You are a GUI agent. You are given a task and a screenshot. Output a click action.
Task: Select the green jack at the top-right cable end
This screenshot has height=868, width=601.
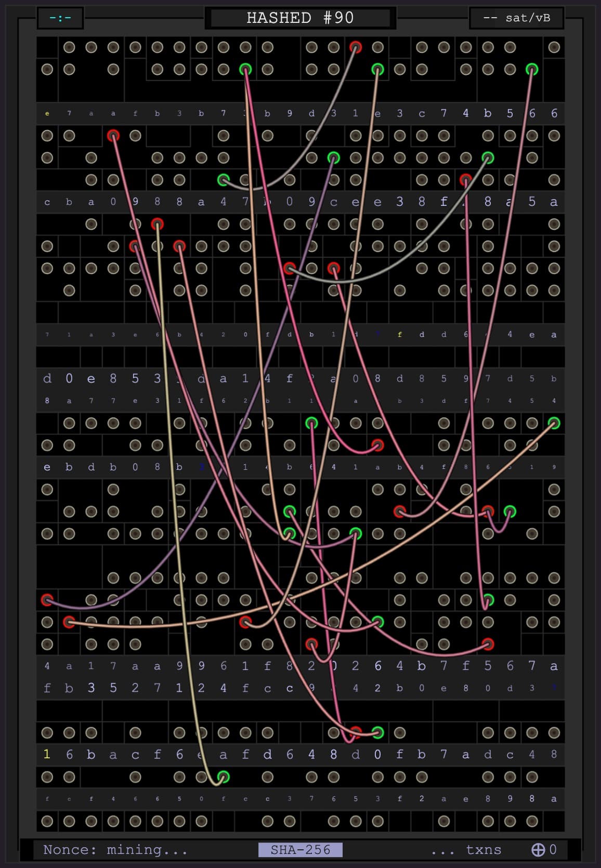(x=531, y=69)
